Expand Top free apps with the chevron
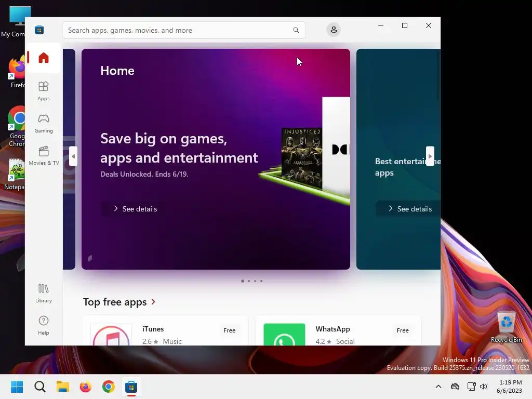 tap(153, 302)
